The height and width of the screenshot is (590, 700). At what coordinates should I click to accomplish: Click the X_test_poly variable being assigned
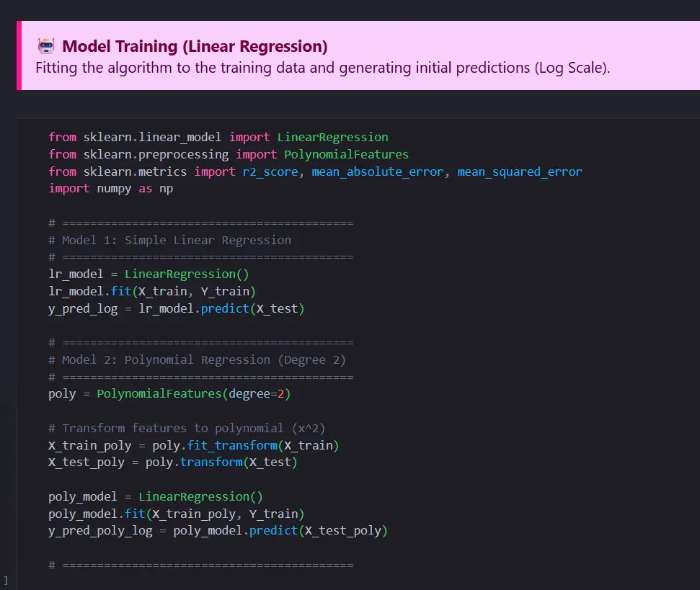87,462
